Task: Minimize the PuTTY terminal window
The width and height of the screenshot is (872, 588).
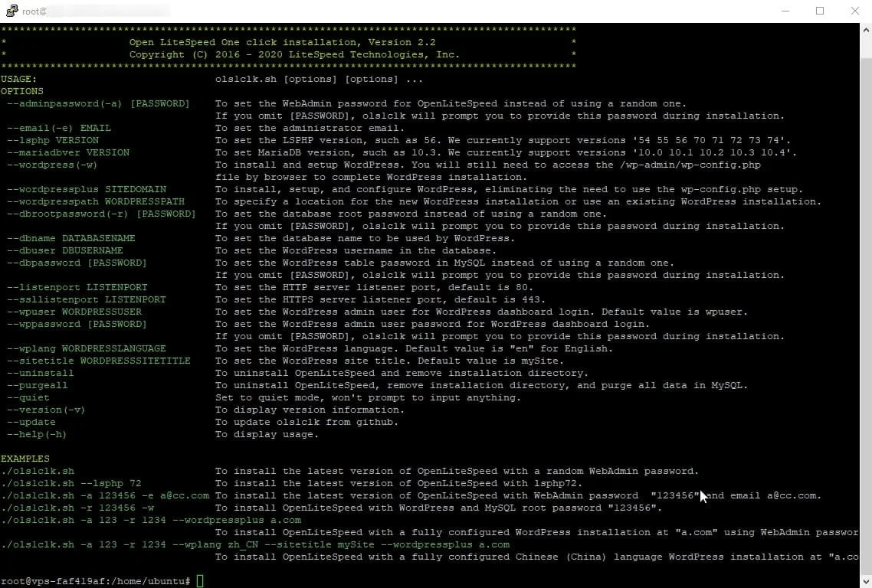Action: 785,11
